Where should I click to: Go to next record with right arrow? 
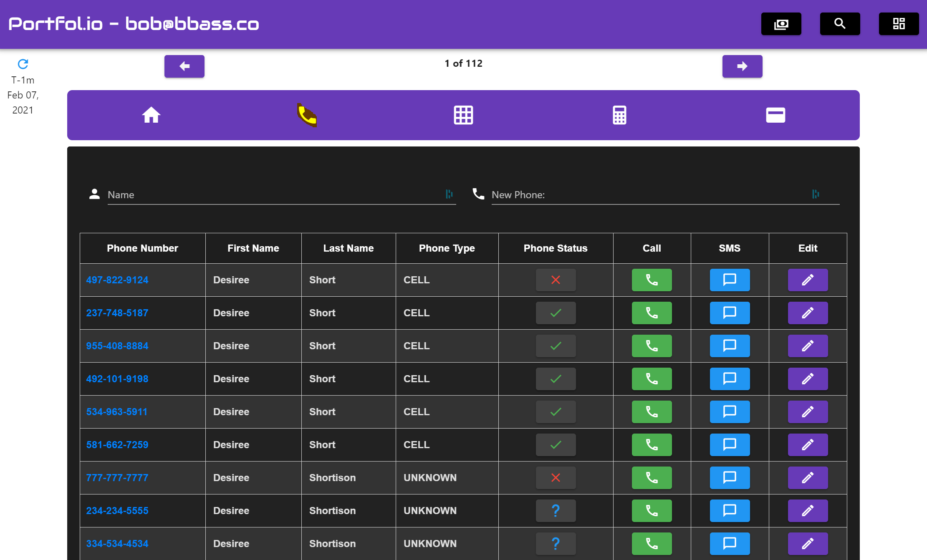(x=742, y=66)
